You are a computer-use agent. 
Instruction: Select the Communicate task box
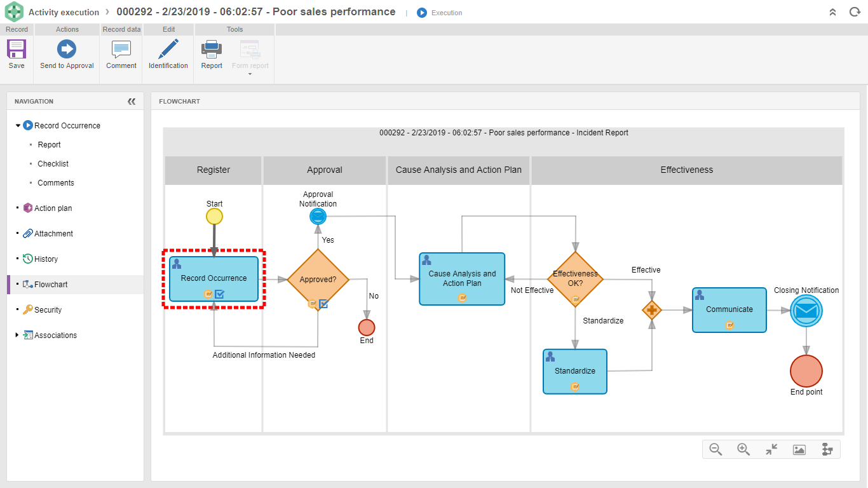(729, 309)
